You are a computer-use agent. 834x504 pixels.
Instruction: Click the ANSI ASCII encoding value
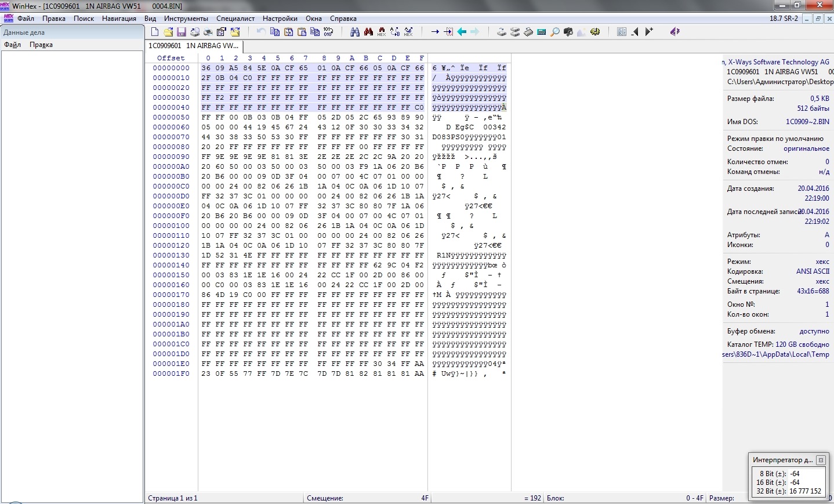[813, 271]
